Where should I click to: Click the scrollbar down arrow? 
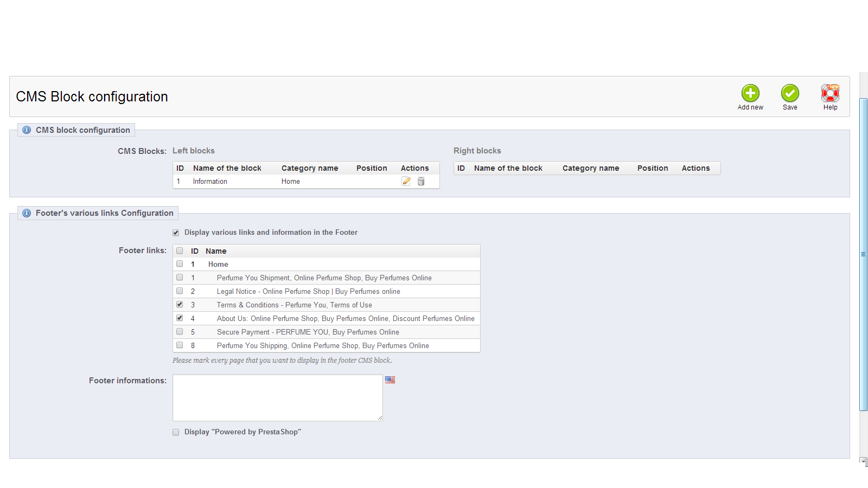click(864, 461)
